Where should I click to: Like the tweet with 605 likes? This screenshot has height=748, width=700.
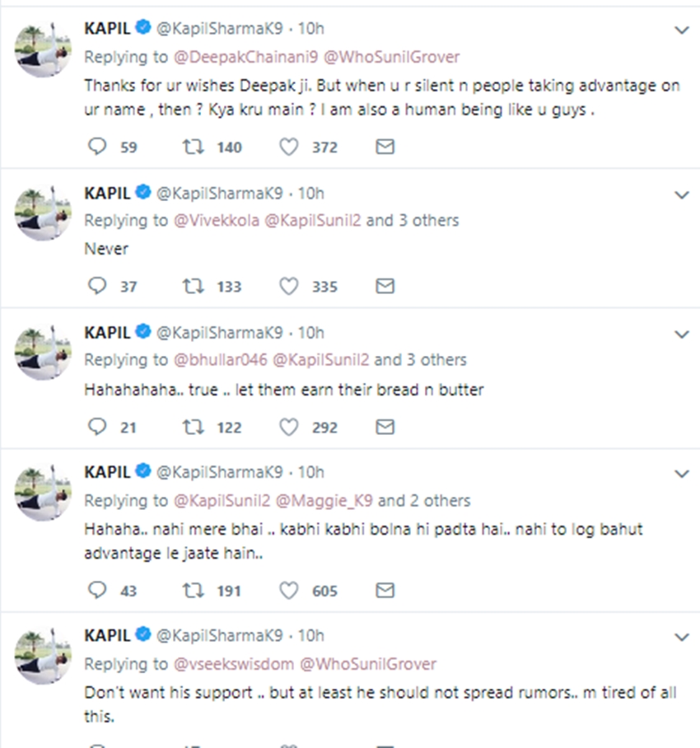tap(288, 591)
